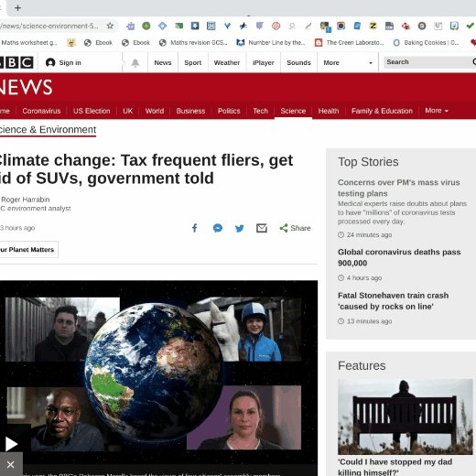Play the climate change video
This screenshot has height=476, width=476.
11,444
